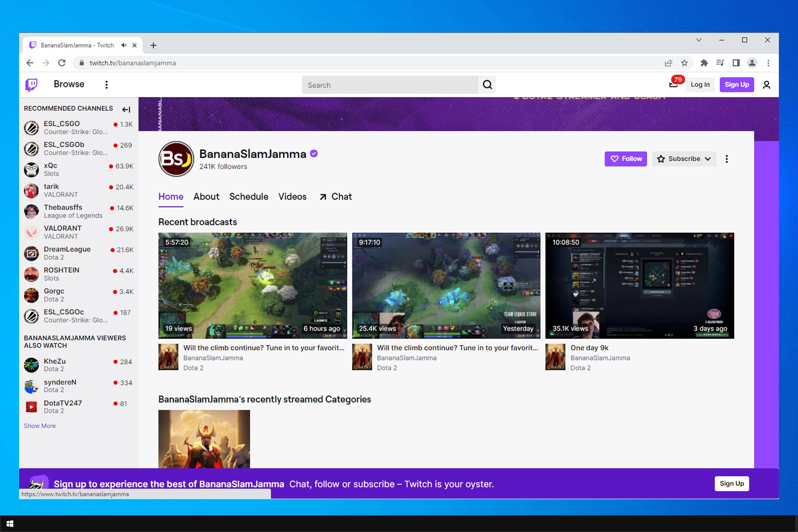The width and height of the screenshot is (798, 532).
Task: Open the Schedule tab
Action: [249, 197]
